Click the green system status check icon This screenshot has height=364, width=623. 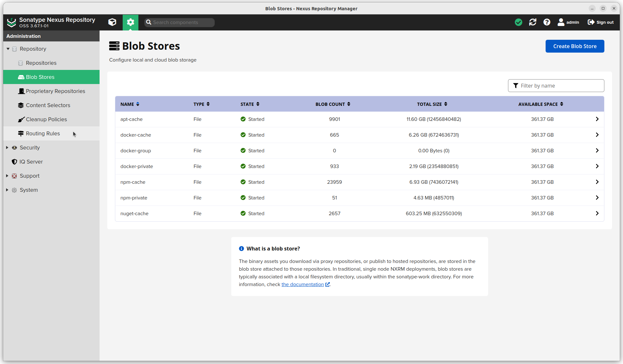tap(518, 22)
